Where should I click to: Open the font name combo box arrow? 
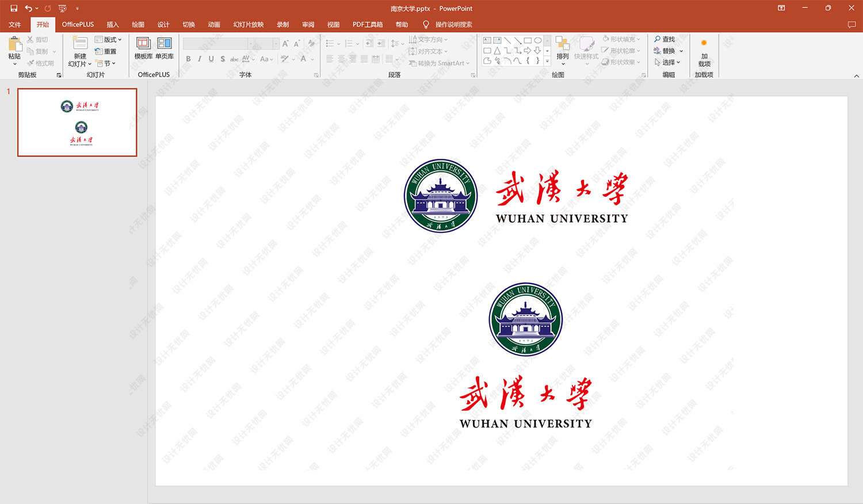(x=251, y=44)
